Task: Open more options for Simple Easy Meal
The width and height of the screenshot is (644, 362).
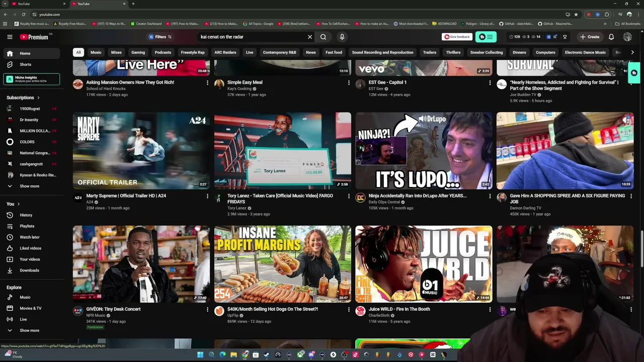Action: (x=349, y=82)
